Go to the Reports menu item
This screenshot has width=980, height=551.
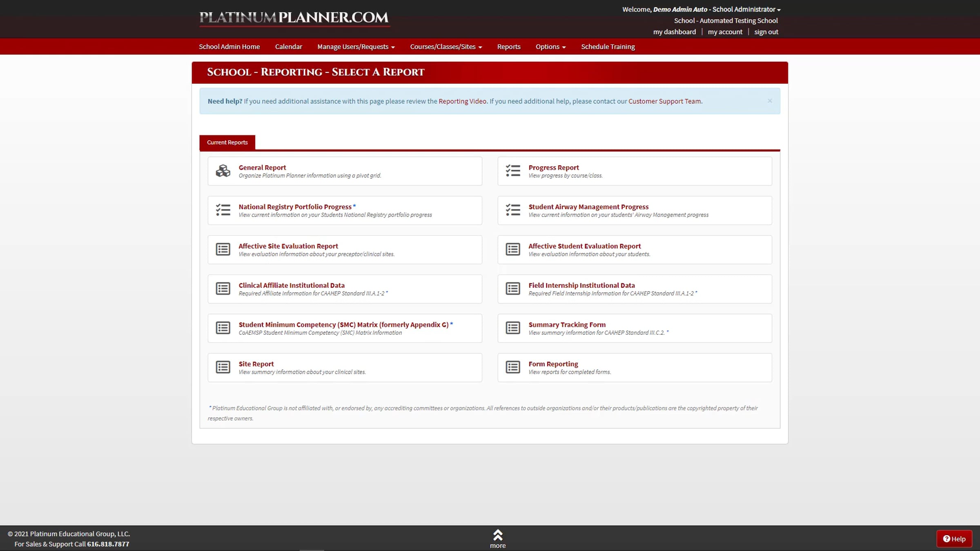point(508,47)
